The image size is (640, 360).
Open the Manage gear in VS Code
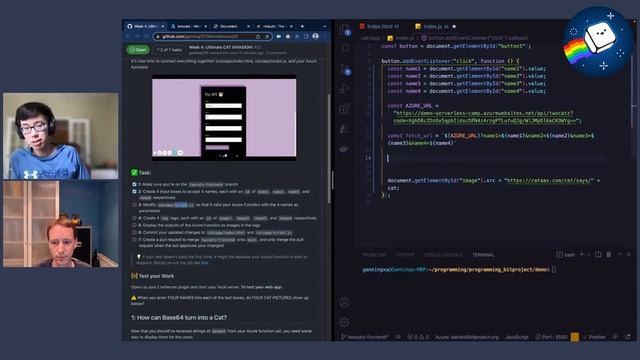tap(344, 322)
